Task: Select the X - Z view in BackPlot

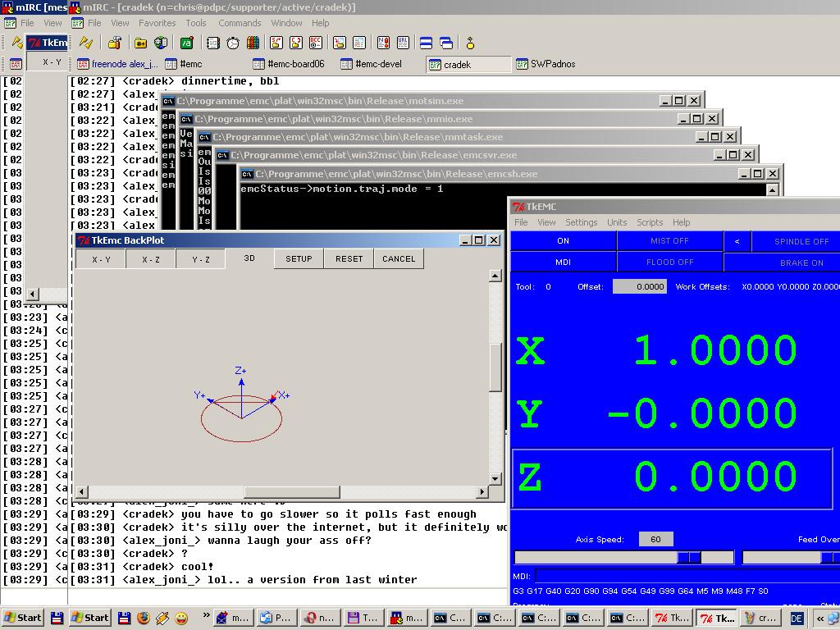Action: (151, 259)
